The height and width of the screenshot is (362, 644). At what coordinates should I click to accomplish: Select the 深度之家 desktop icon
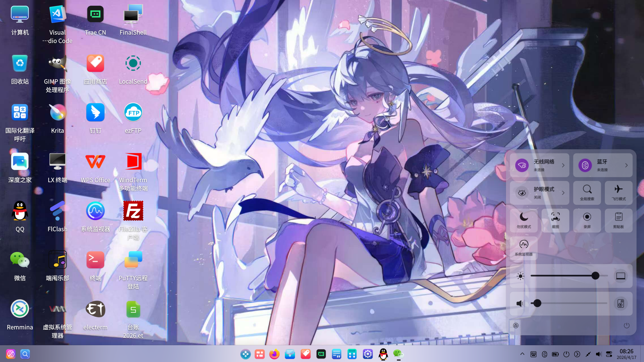[x=20, y=162]
